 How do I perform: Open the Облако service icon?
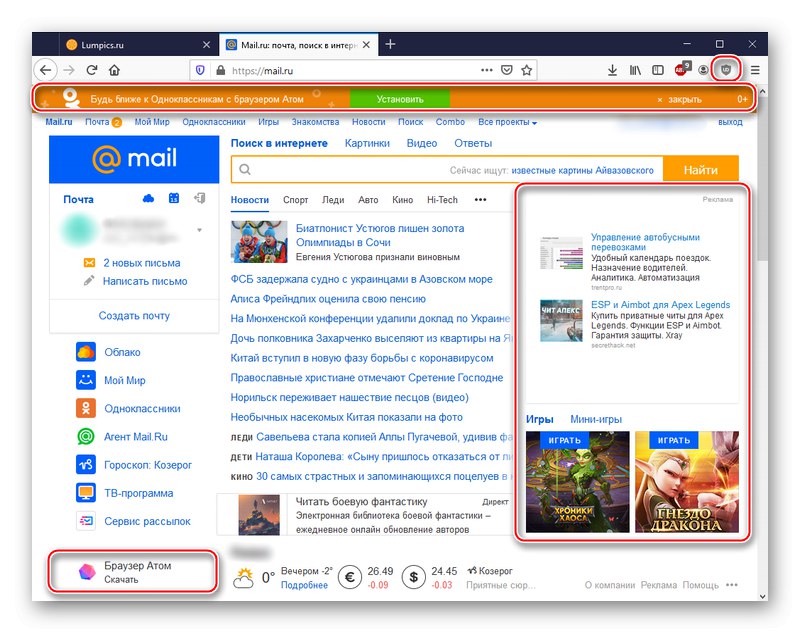86,352
